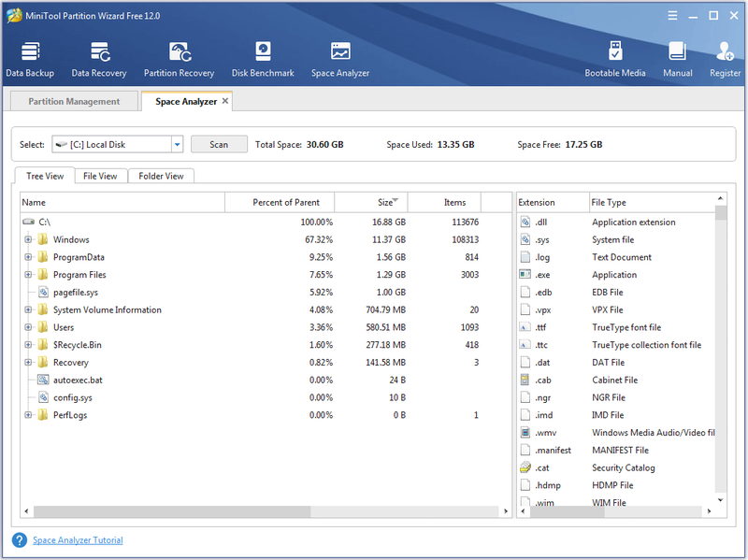Click the Space Analyzer toolbar icon
Image resolution: width=748 pixels, height=560 pixels.
(x=340, y=59)
